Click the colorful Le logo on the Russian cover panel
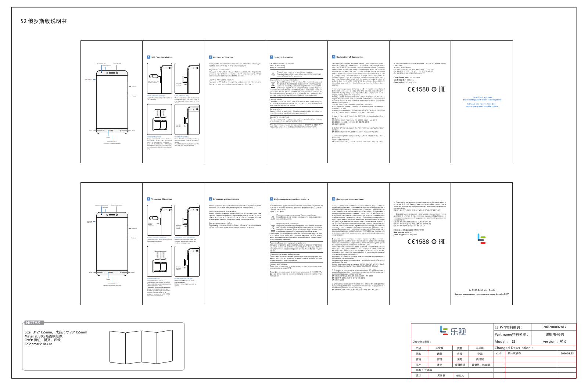 point(482,239)
